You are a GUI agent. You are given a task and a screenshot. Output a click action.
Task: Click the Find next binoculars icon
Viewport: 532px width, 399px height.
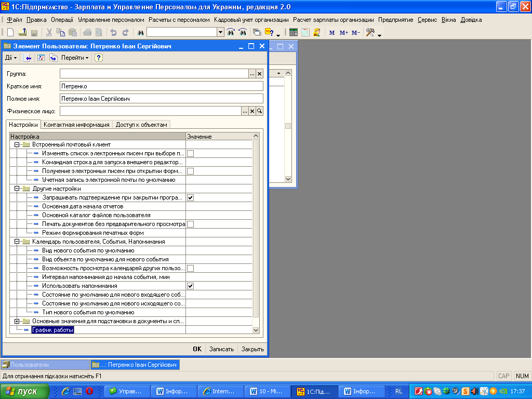point(231,32)
